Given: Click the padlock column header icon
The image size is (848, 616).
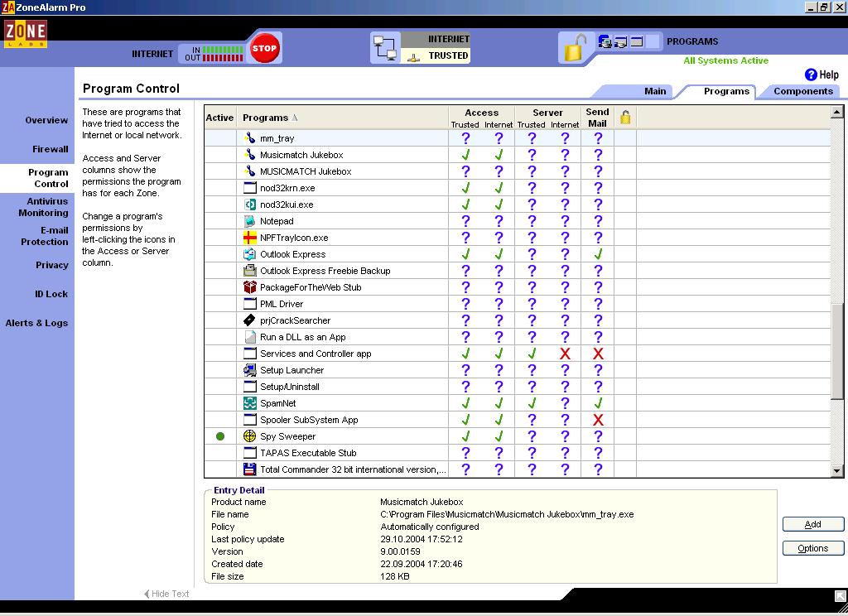Looking at the screenshot, I should click(625, 118).
